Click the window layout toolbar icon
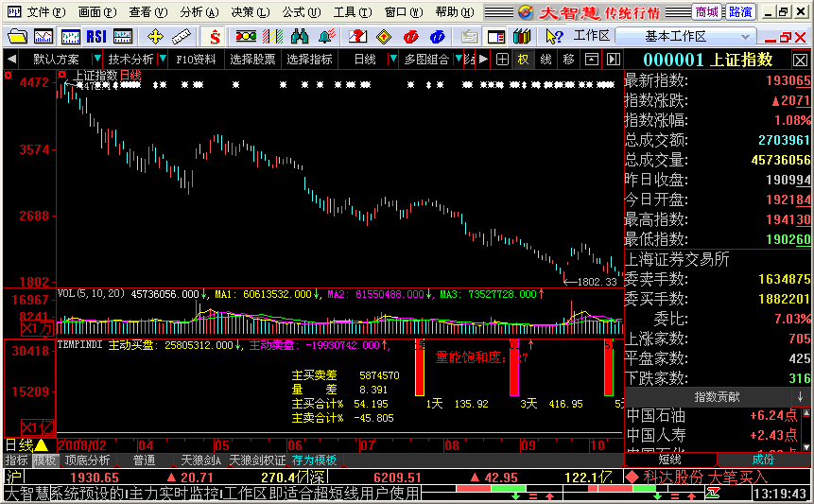This screenshot has height=504, width=814. (x=496, y=36)
